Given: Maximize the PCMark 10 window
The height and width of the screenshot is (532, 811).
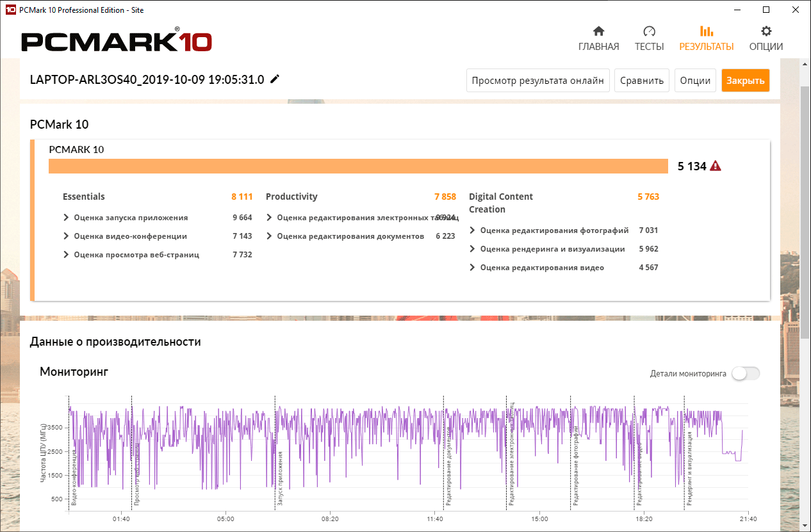Looking at the screenshot, I should (x=766, y=10).
